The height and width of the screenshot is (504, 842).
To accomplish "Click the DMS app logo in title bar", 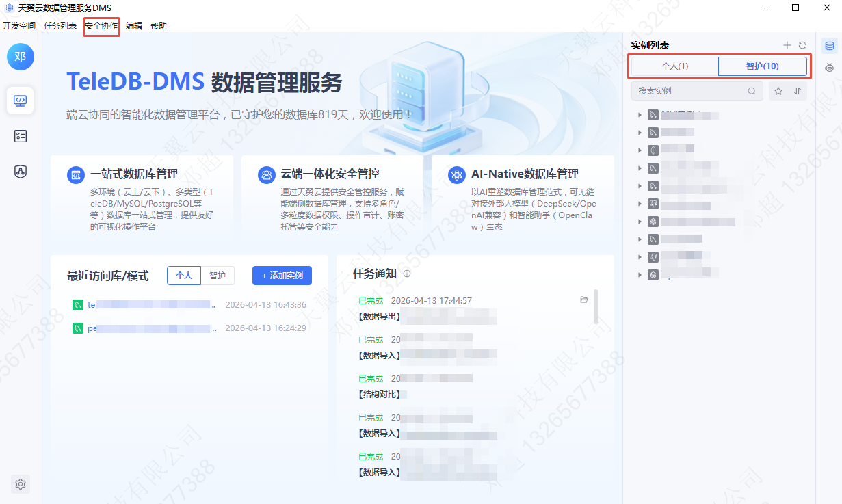I will 10,8.
